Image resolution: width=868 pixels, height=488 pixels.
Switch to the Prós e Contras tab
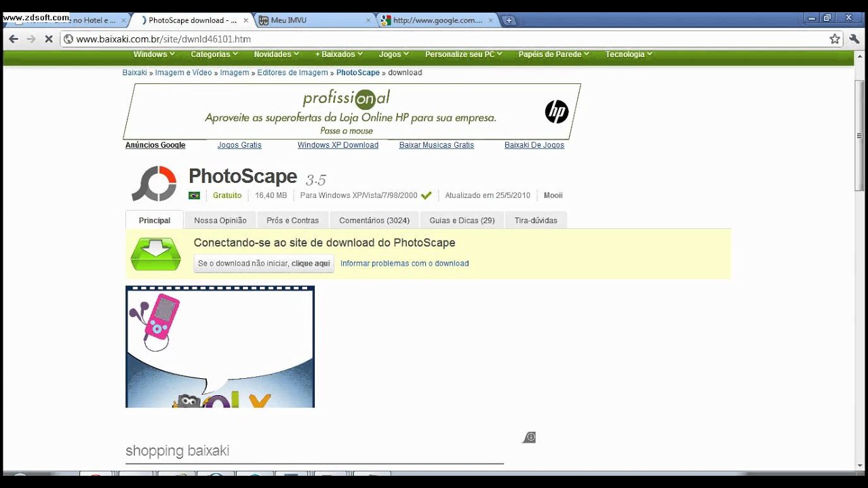(292, 220)
